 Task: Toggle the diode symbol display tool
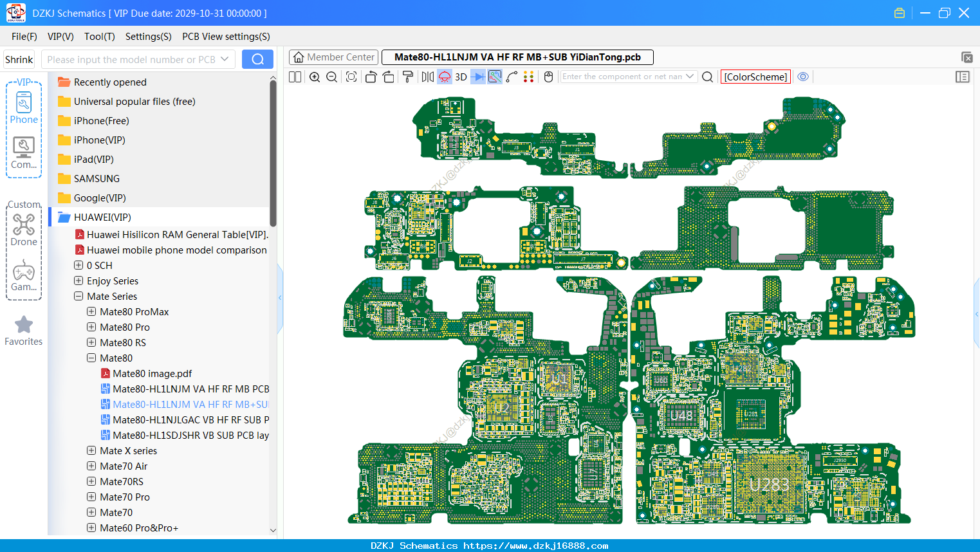point(478,77)
